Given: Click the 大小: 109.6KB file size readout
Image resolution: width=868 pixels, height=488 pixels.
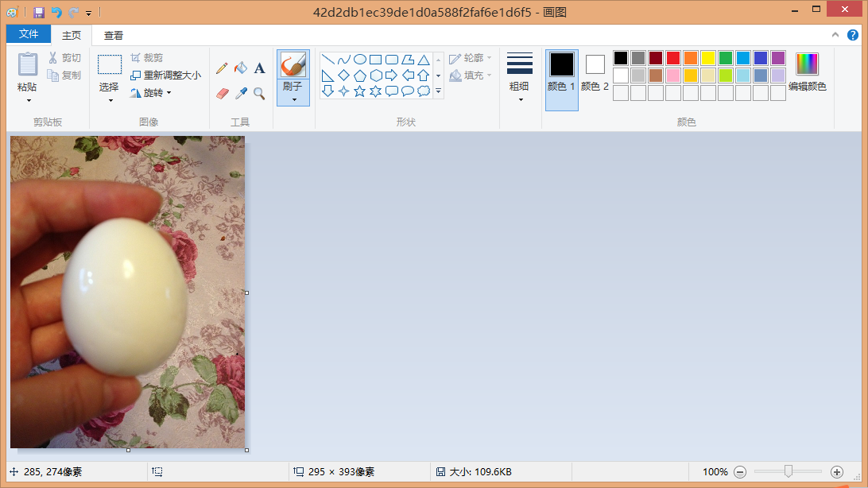Looking at the screenshot, I should (480, 472).
